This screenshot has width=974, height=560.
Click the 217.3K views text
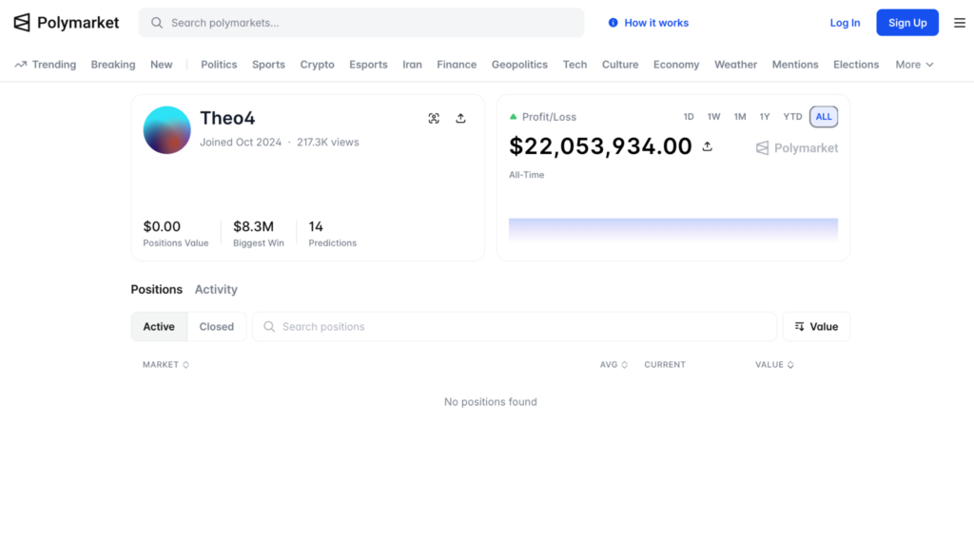(x=328, y=143)
